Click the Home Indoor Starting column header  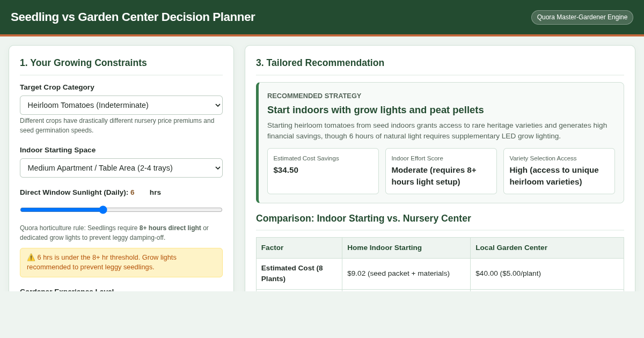(x=406, y=248)
